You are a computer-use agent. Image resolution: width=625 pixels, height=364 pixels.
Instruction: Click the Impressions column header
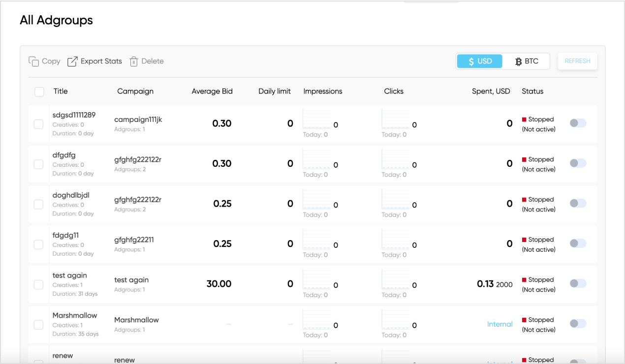click(x=322, y=91)
